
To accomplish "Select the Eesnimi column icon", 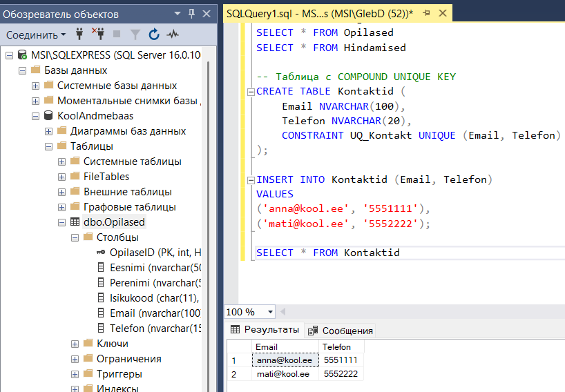I will coord(102,268).
